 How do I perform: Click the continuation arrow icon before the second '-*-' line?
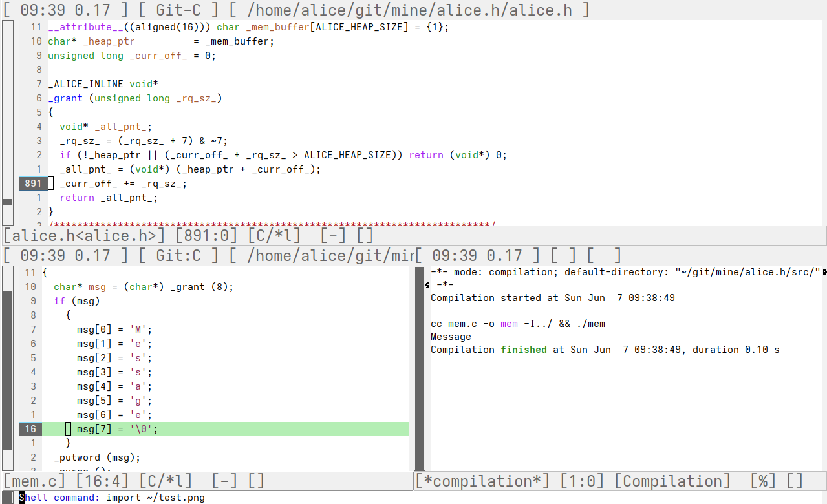click(427, 285)
